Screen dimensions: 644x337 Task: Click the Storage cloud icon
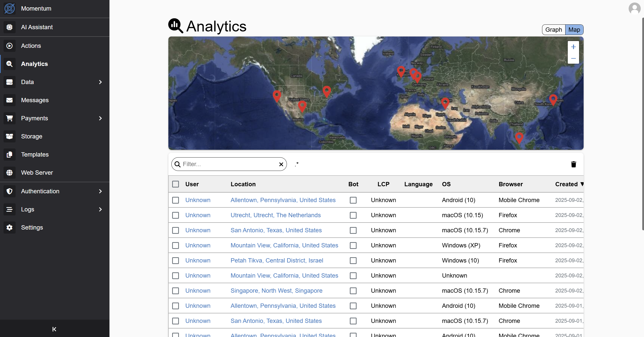click(x=9, y=136)
